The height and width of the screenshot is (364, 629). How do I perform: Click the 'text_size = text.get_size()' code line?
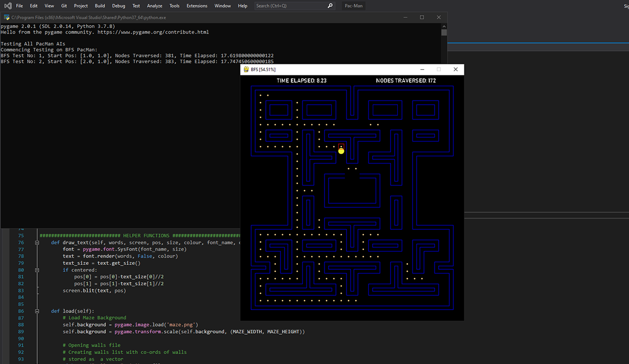[x=102, y=263]
